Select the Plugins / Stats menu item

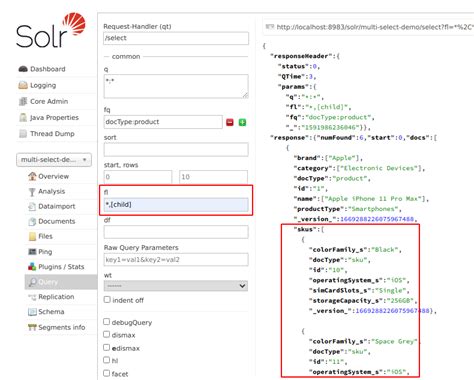61,267
